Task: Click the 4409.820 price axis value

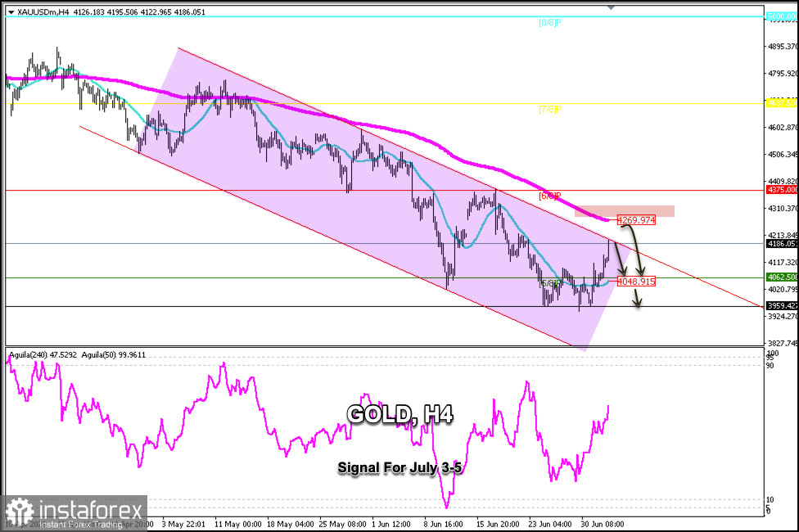Action: tap(783, 182)
